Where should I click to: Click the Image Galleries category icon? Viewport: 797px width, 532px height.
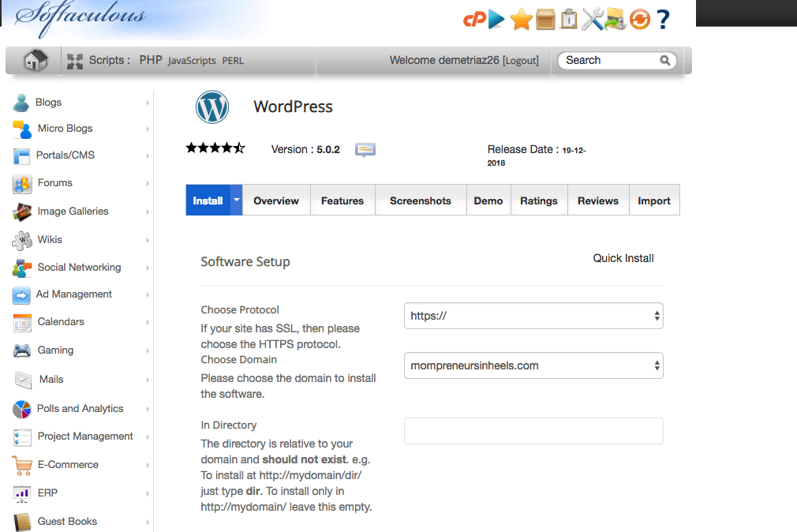(22, 212)
